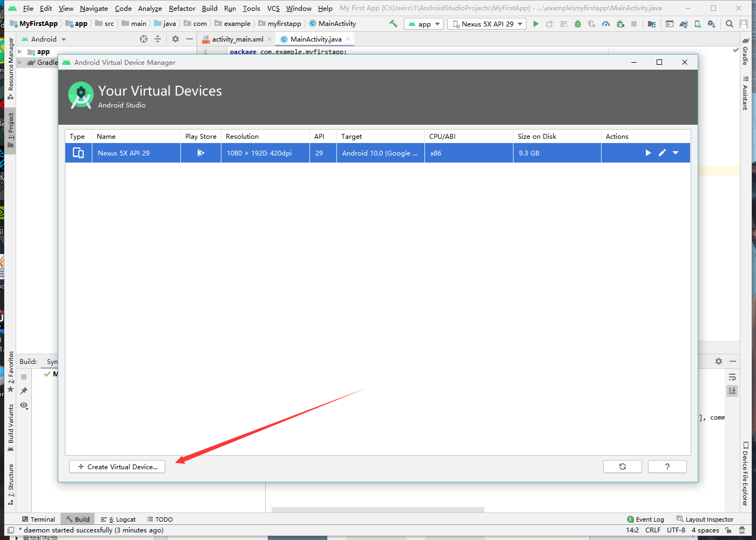756x540 pixels.
Task: Click the Debug app bug icon
Action: point(578,24)
